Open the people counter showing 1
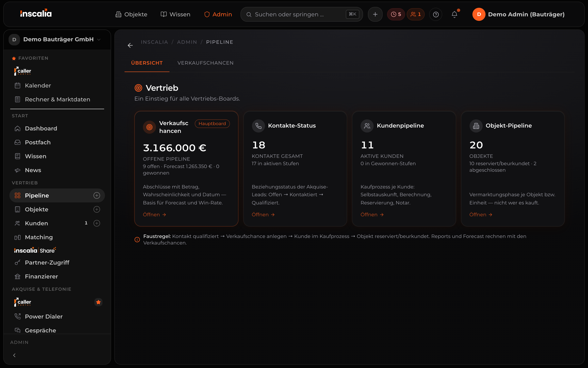The width and height of the screenshot is (588, 368). coord(415,14)
